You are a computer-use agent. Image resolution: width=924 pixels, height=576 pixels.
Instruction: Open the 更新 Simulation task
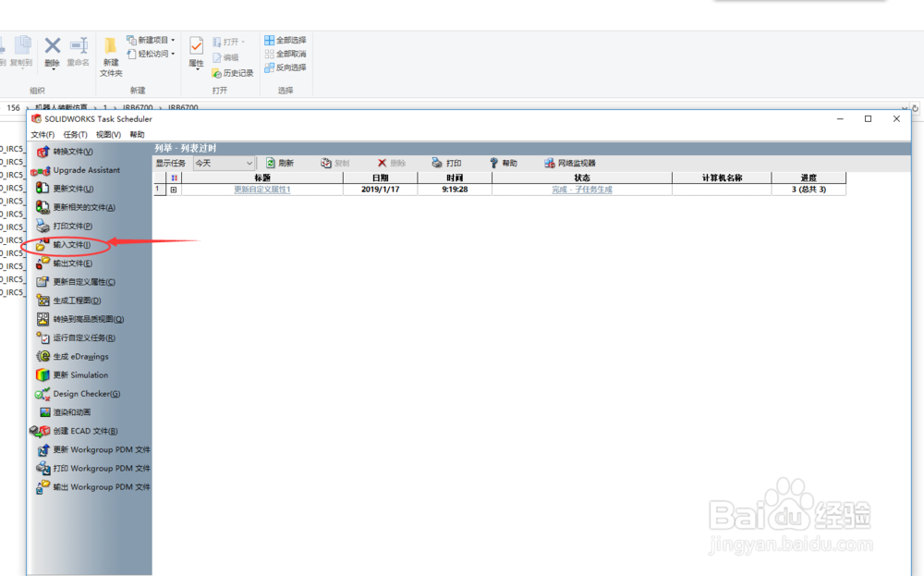pyautogui.click(x=72, y=375)
